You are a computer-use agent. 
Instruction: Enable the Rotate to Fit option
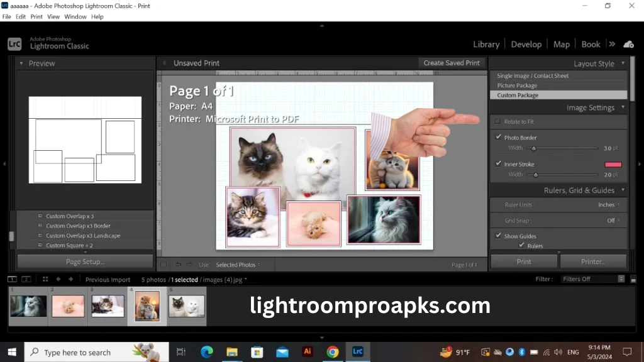pyautogui.click(x=499, y=122)
